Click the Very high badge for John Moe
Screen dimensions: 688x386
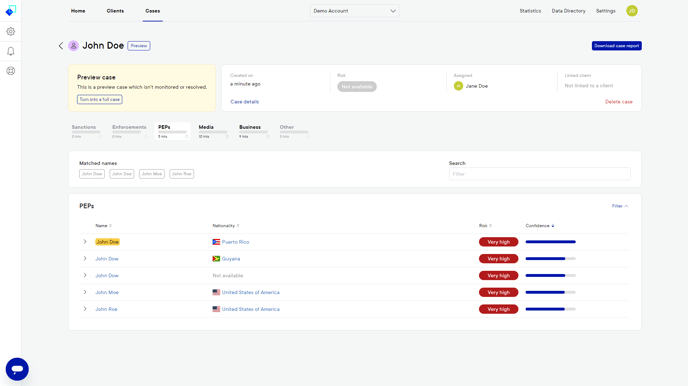pos(498,293)
